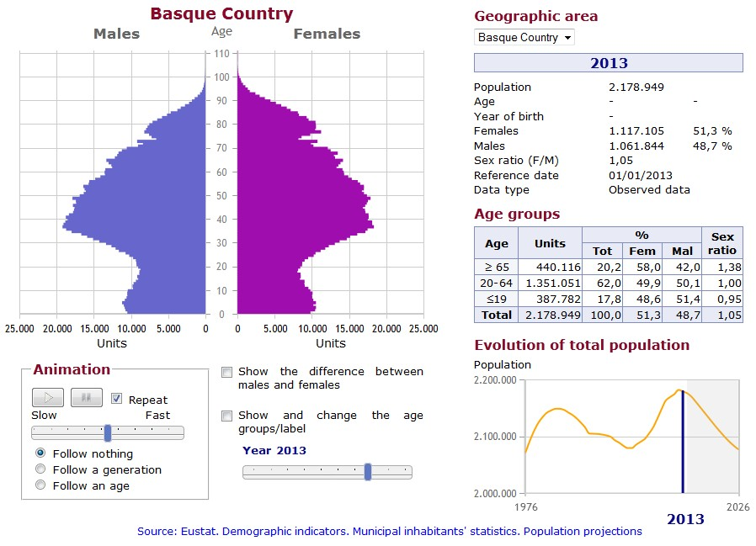Open the Geographic area dropdown

[522, 37]
